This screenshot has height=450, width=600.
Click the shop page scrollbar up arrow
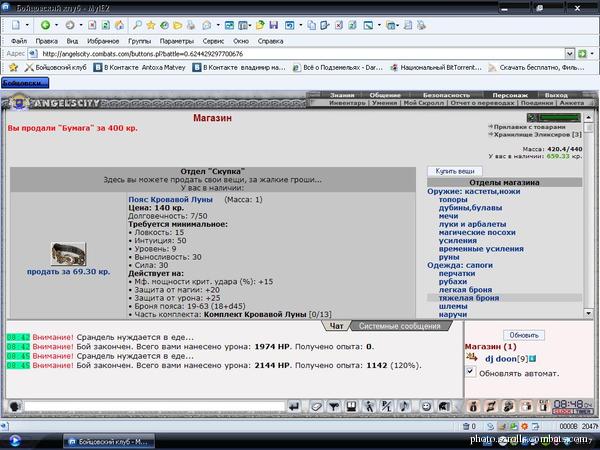click(x=589, y=117)
